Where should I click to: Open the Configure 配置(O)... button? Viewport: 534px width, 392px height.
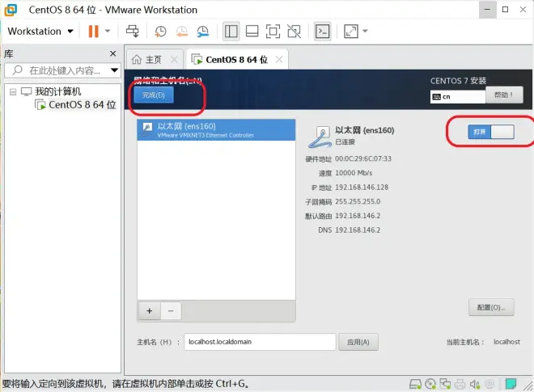tap(491, 308)
